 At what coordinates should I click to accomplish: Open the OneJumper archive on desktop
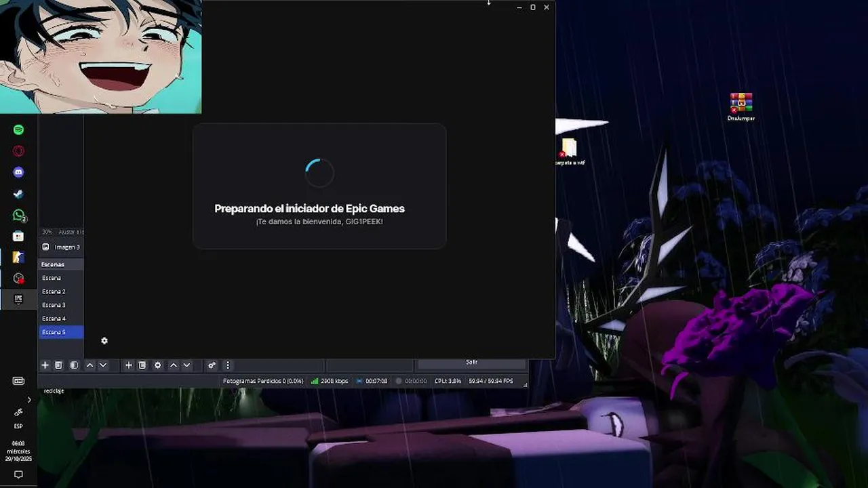[x=741, y=107]
